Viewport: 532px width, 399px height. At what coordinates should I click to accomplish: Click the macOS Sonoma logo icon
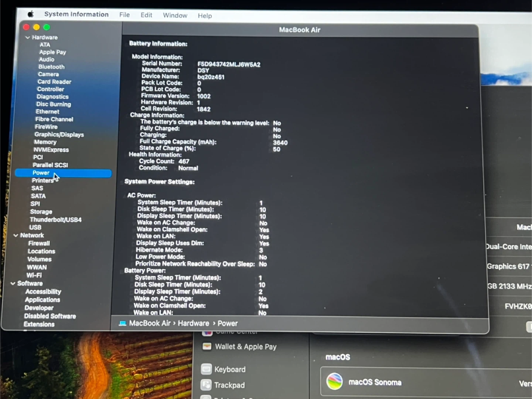point(334,382)
